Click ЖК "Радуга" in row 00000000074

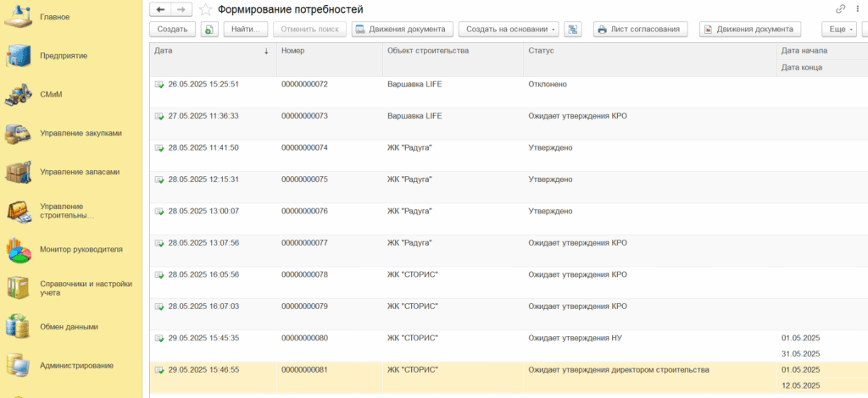[x=409, y=148]
